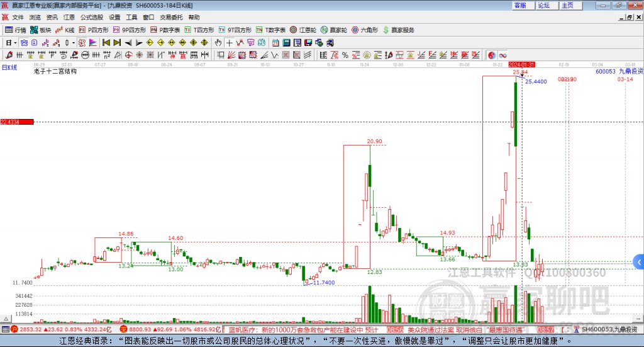This screenshot has height=347, width=644.
Task: Open the calendar icon in toolbar
Action: [x=275, y=43]
